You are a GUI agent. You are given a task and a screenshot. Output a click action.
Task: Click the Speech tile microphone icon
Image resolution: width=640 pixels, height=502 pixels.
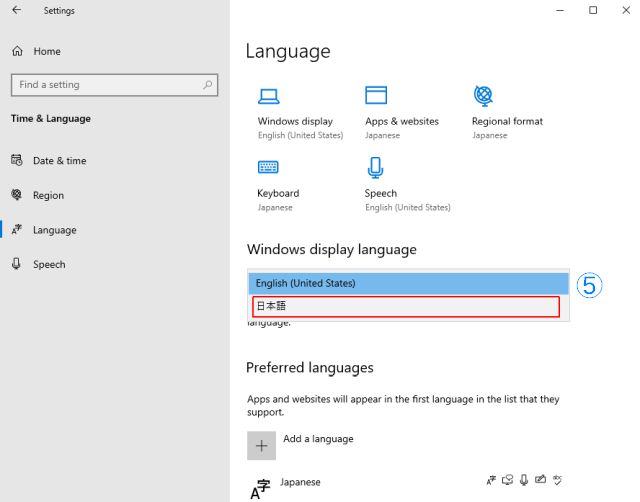375,168
